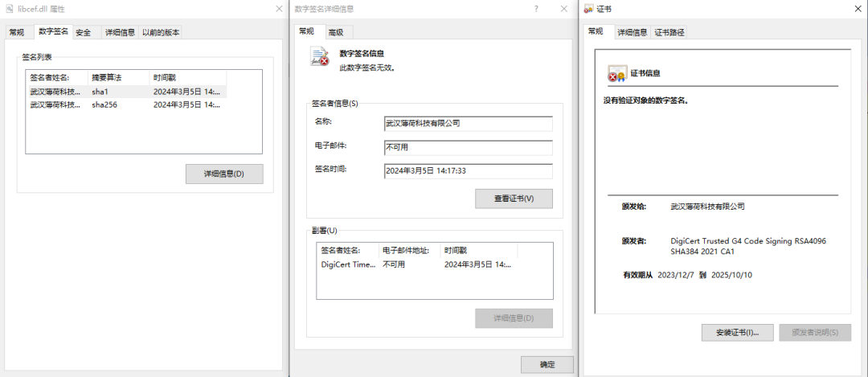Screen dimensions: 868x377
Task: Close the libcef.dll 属性 window
Action: tap(280, 9)
